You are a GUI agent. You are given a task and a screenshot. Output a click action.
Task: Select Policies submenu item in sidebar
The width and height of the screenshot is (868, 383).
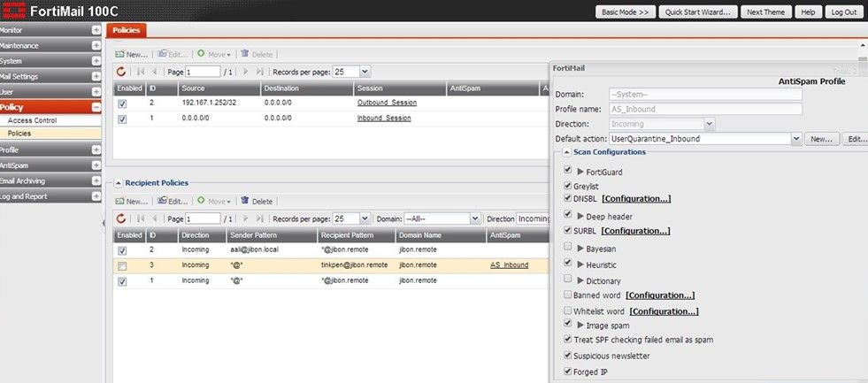50,134
